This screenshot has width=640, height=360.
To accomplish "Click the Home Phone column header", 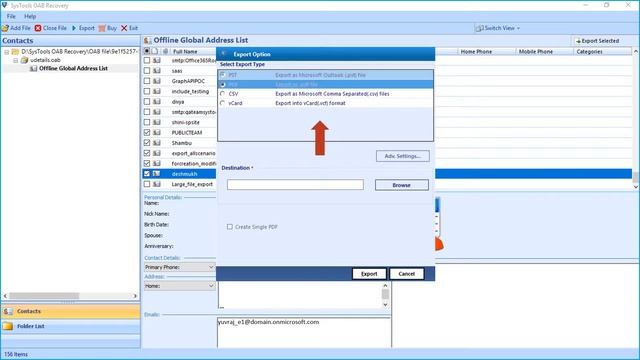I will tap(486, 52).
